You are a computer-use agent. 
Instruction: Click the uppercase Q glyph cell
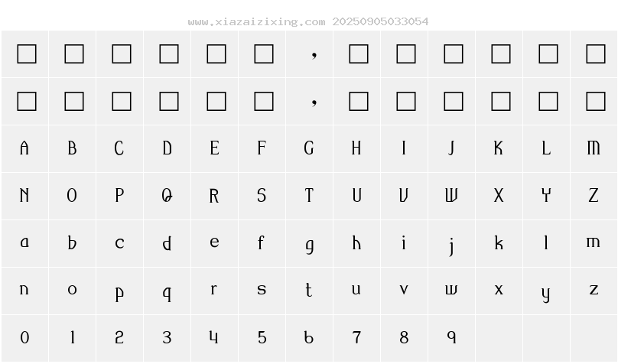(167, 196)
